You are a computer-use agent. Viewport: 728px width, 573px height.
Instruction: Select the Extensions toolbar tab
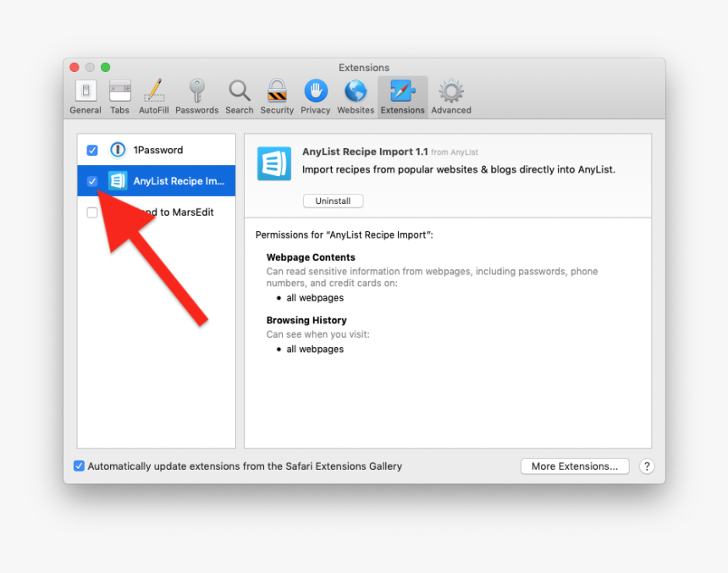coord(402,96)
